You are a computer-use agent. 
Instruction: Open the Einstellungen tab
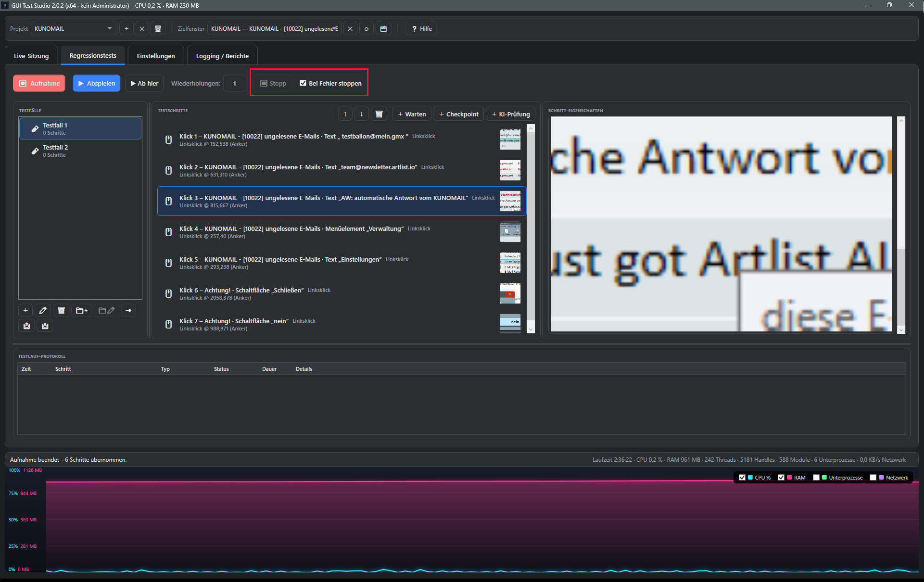pos(156,56)
